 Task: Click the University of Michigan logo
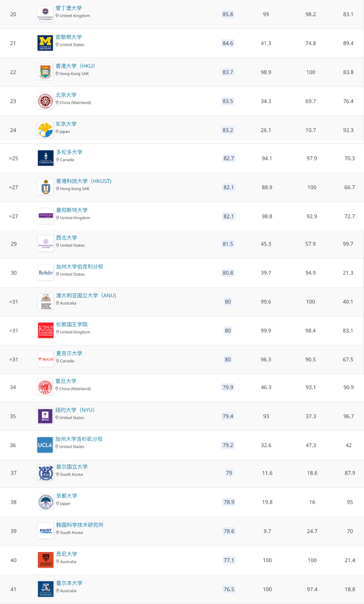(45, 43)
